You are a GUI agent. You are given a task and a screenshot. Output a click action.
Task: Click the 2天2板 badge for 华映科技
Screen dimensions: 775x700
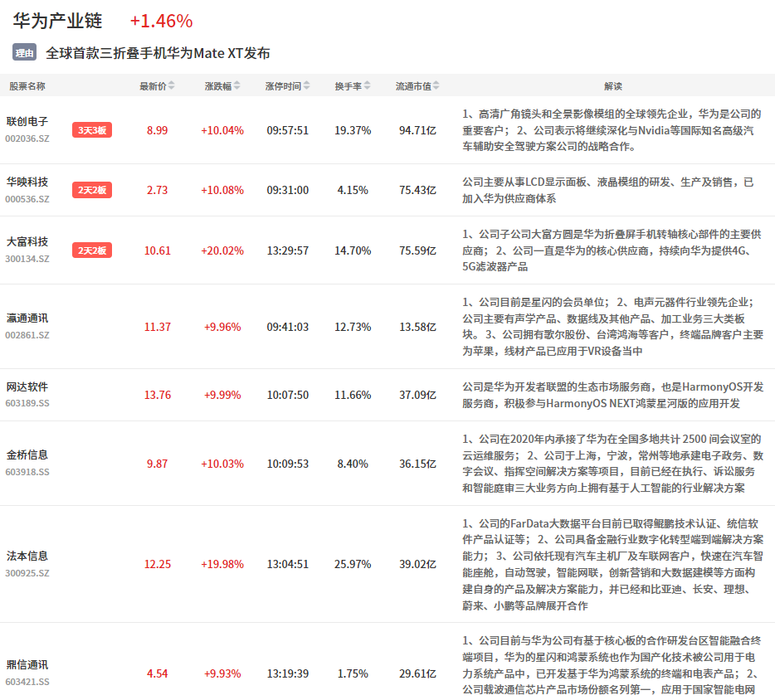point(92,190)
